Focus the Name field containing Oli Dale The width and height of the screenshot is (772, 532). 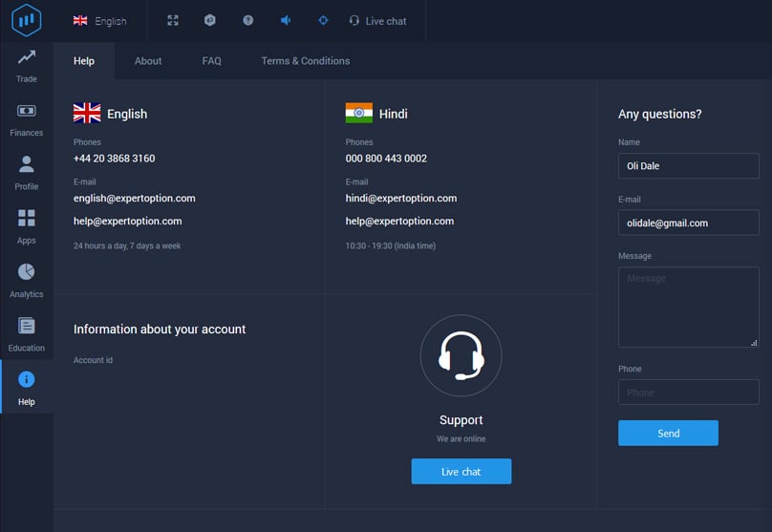tap(688, 166)
